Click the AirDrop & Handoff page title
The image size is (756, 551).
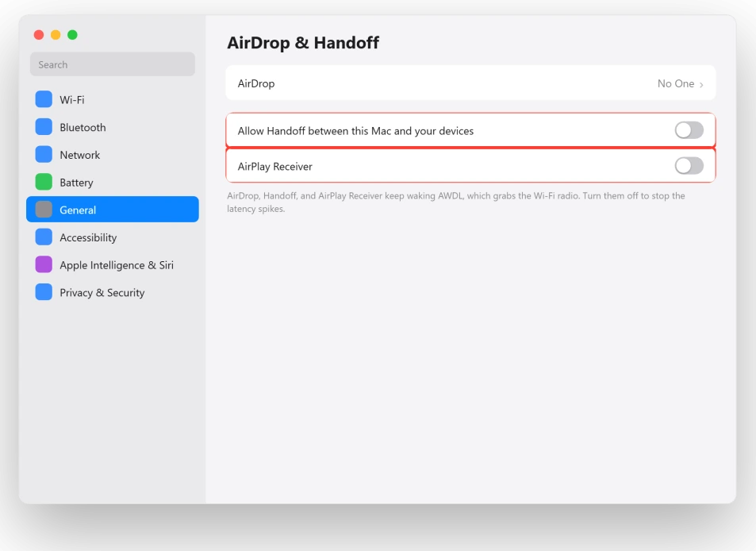click(x=303, y=42)
